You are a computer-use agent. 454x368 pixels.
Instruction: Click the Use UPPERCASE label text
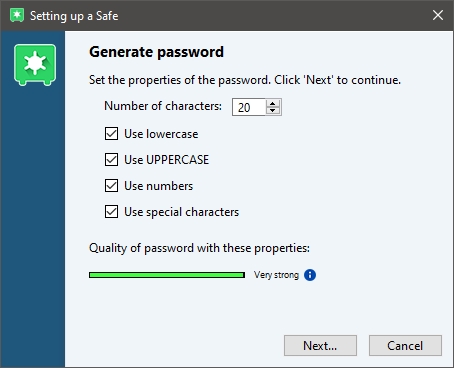tap(167, 160)
